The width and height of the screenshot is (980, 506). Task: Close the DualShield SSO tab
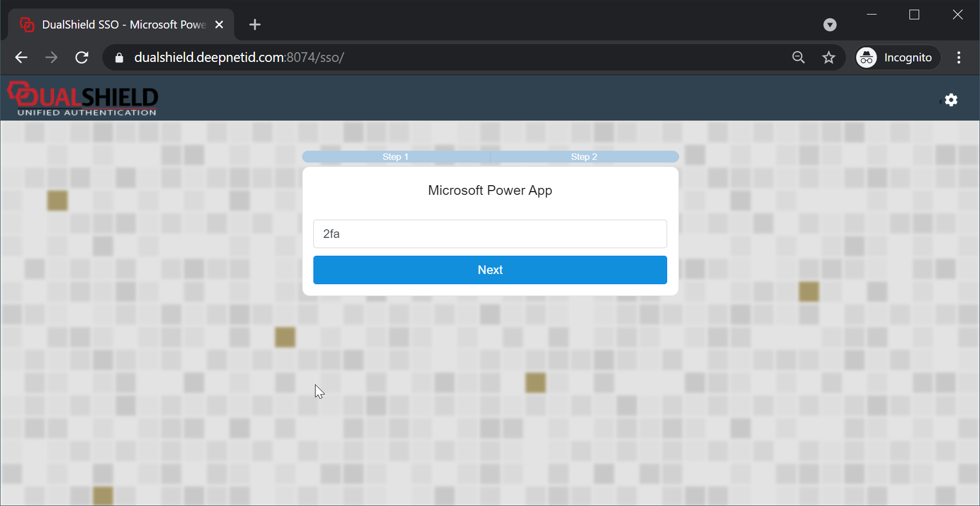click(x=219, y=25)
